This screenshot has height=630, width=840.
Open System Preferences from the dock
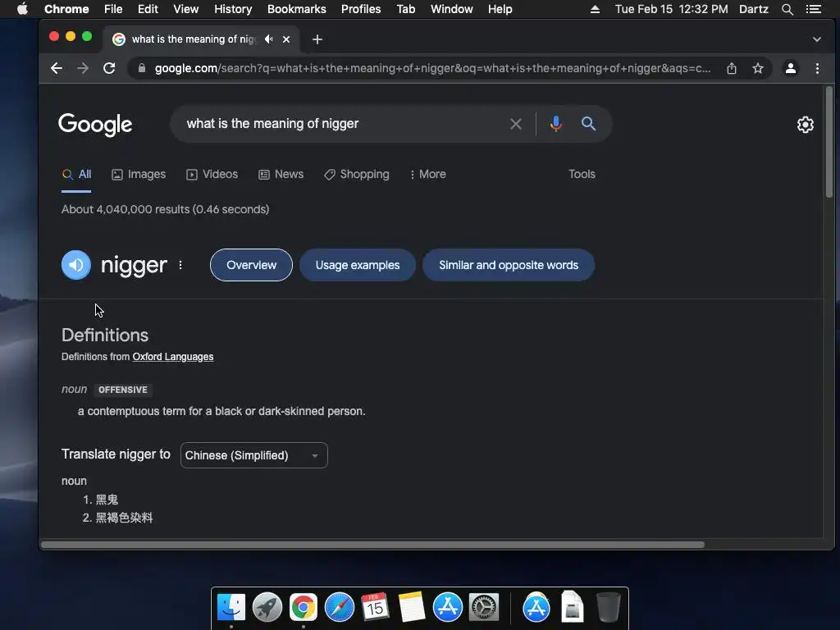[x=484, y=607]
